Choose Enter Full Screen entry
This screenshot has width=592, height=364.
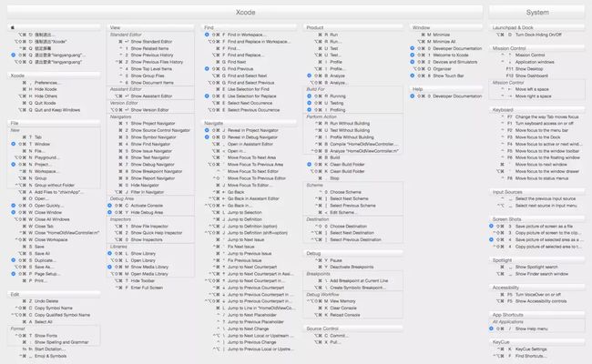pyautogui.click(x=147, y=288)
